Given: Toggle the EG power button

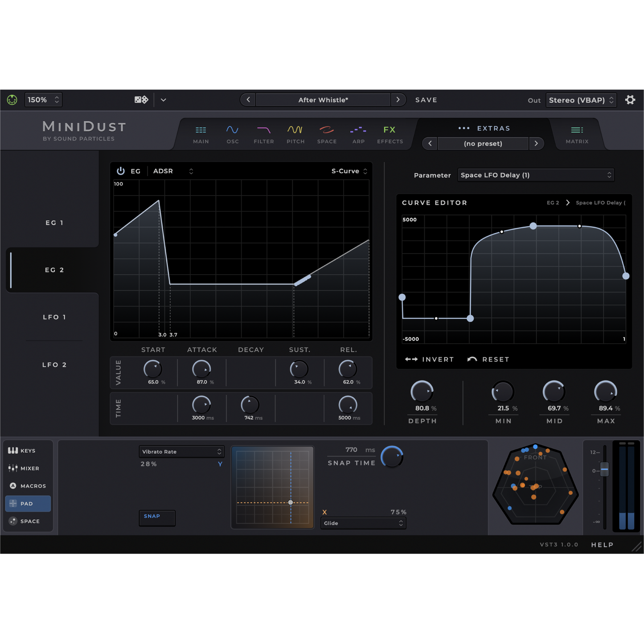Looking at the screenshot, I should pyautogui.click(x=120, y=171).
